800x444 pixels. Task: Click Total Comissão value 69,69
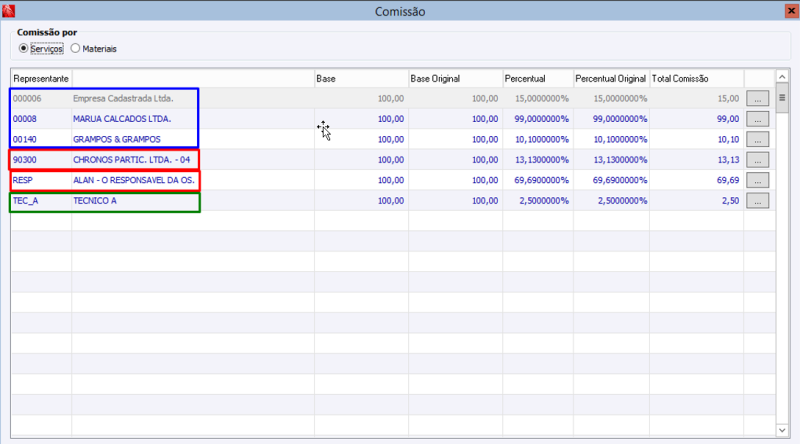728,180
